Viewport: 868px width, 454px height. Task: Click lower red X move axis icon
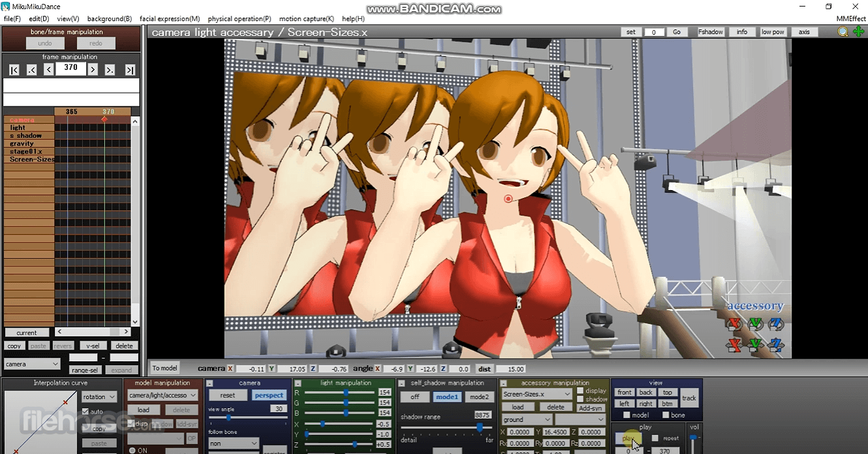pos(735,344)
